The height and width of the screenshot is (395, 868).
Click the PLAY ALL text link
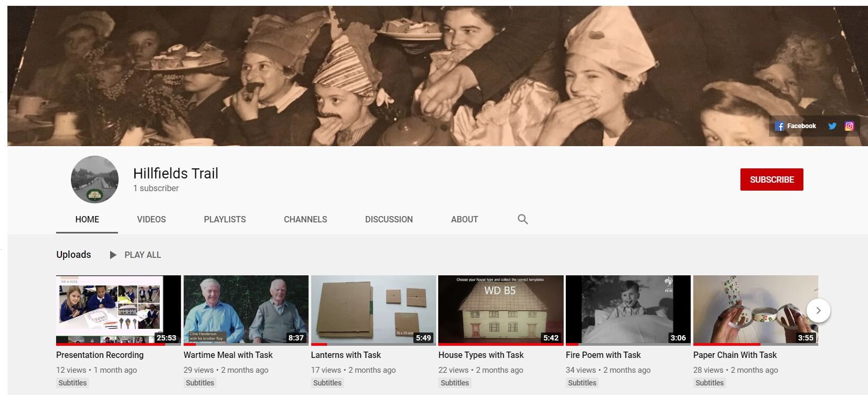143,255
